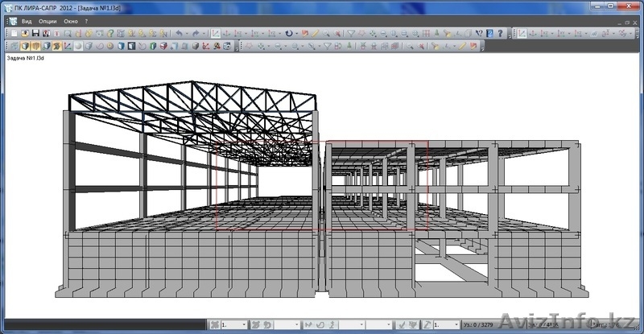The height and width of the screenshot is (334, 644).
Task: Click the Save floppy disk icon
Action: click(35, 34)
